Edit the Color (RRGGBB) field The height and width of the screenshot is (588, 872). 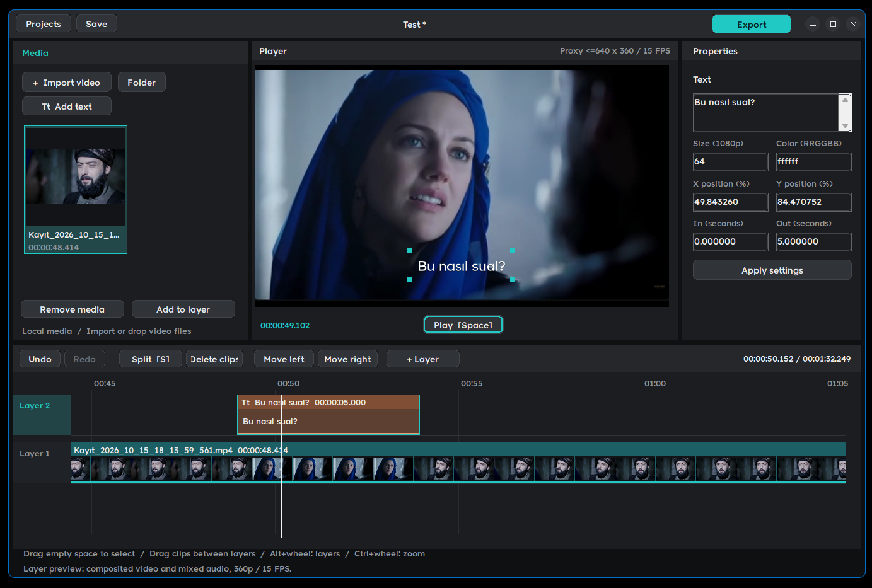814,162
